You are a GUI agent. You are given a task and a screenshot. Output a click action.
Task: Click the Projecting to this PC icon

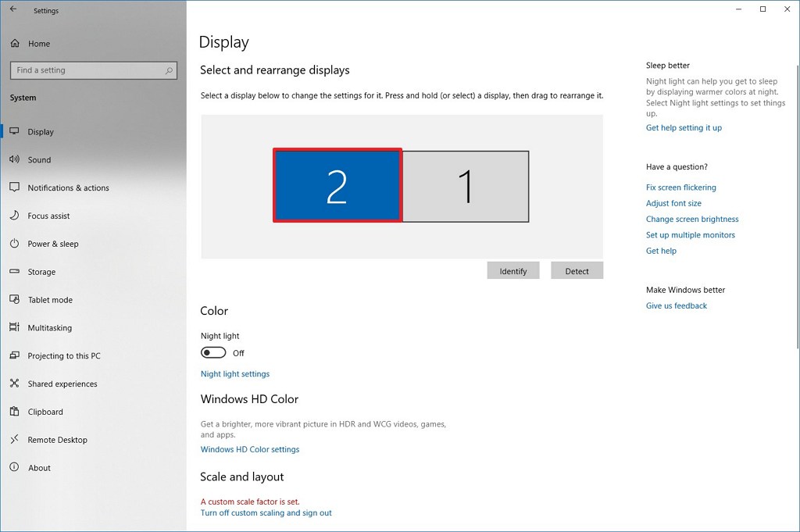[x=14, y=355]
